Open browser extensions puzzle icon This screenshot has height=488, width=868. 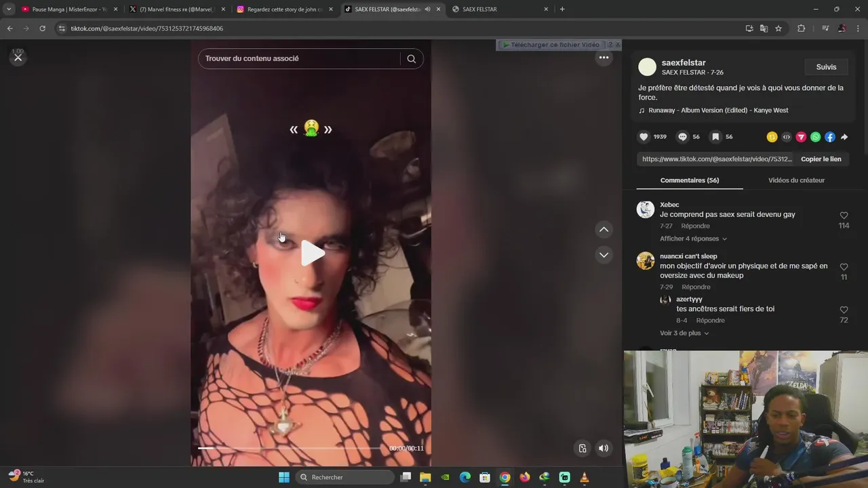[801, 28]
